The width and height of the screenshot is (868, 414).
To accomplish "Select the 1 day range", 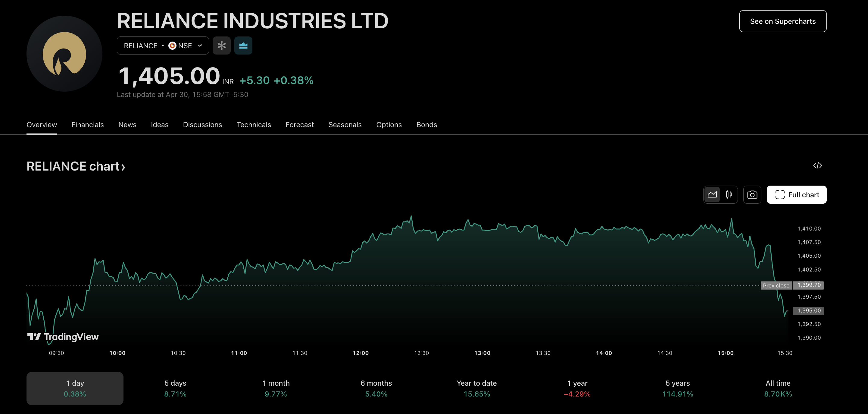I will 75,388.
